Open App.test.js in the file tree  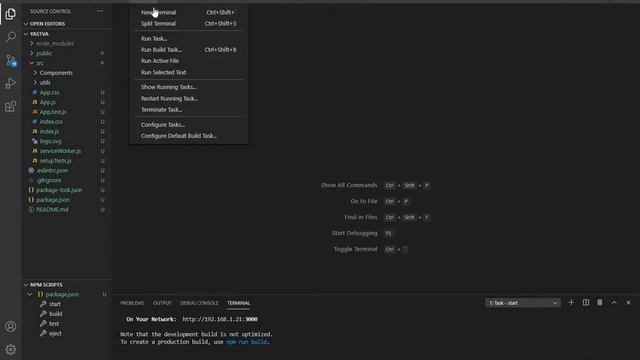(x=53, y=112)
